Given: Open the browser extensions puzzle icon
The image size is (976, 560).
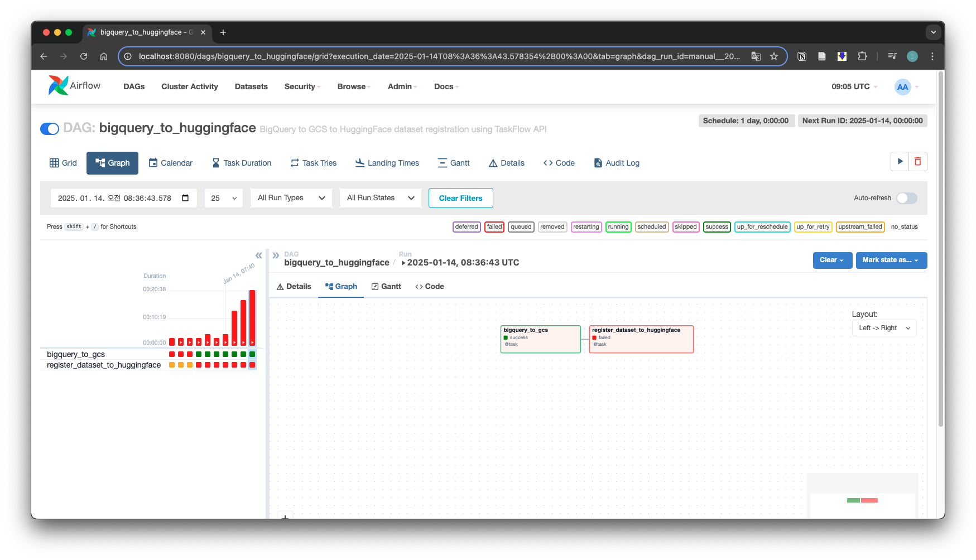Looking at the screenshot, I should point(862,56).
